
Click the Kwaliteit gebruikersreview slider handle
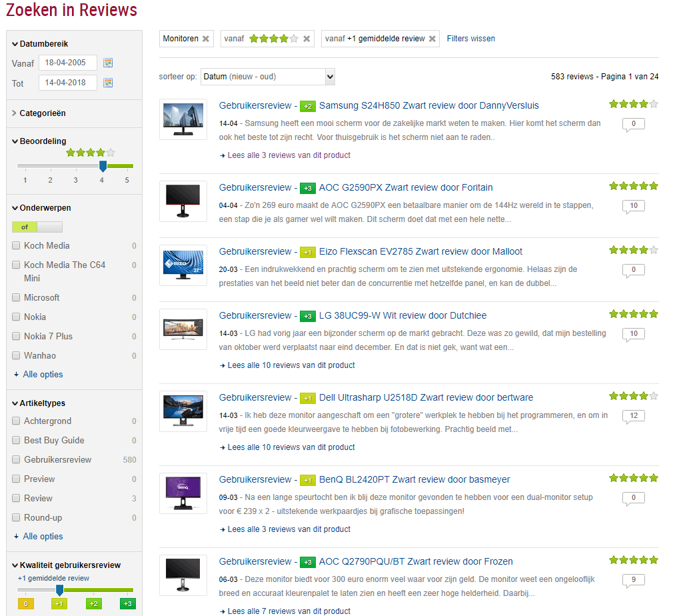tap(59, 590)
